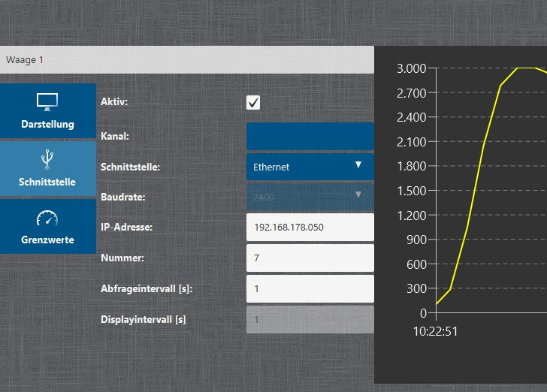Click the 10:22:51 time axis label
Screen dimensions: 547x392
point(436,329)
